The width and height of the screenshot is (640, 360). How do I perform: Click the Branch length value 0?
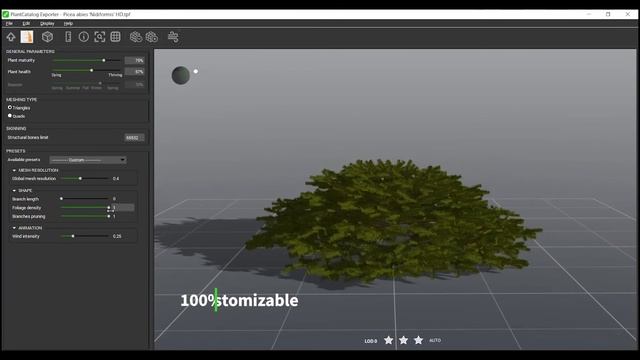(x=114, y=199)
